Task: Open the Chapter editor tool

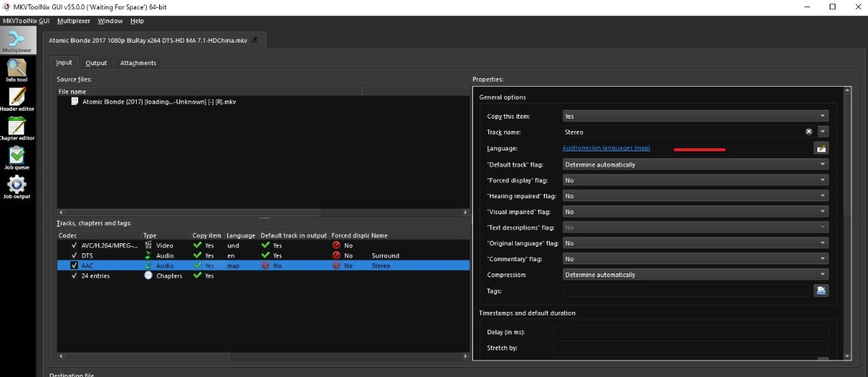Action: pos(16,127)
